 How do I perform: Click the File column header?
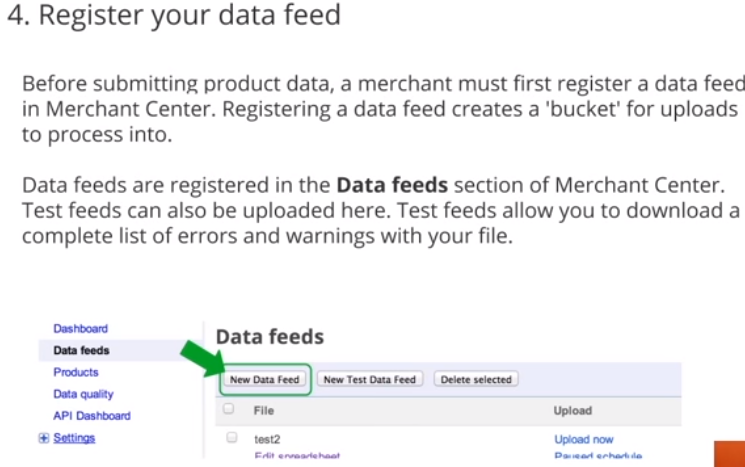pos(264,411)
